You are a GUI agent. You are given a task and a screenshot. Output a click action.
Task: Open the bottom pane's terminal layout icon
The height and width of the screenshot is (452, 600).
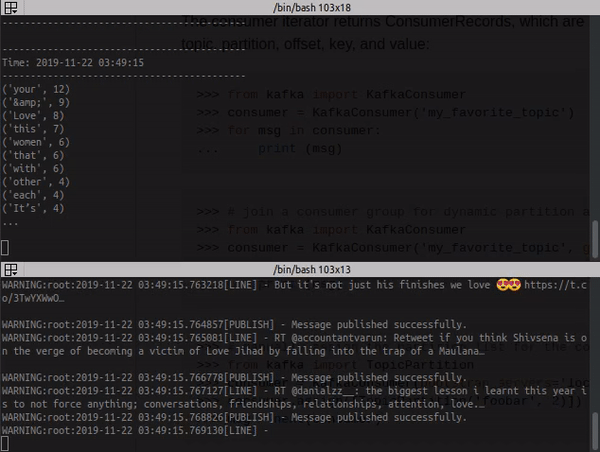(x=11, y=270)
